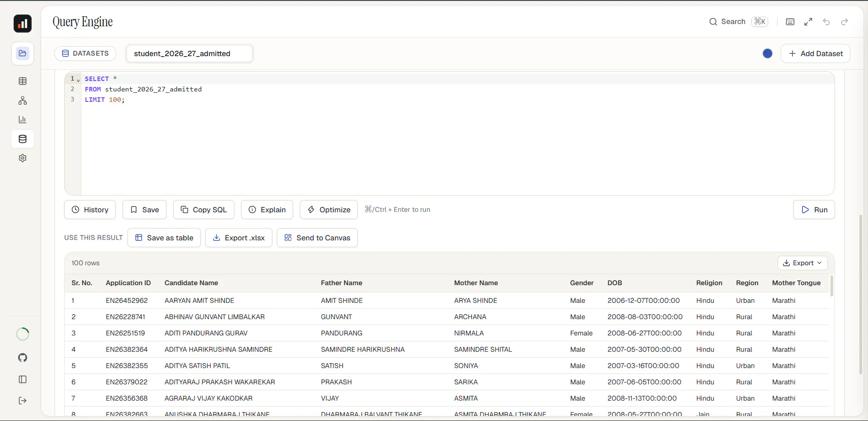The width and height of the screenshot is (868, 421).
Task: Select the database icon in the sidebar
Action: tap(23, 139)
